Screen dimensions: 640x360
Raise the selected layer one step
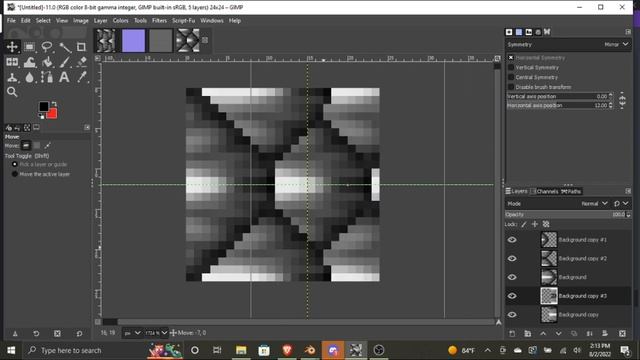pos(543,333)
